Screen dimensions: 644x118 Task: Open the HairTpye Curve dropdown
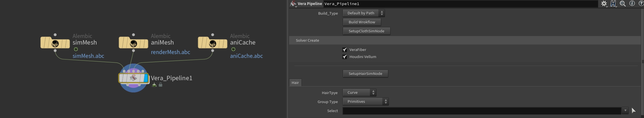pos(359,92)
